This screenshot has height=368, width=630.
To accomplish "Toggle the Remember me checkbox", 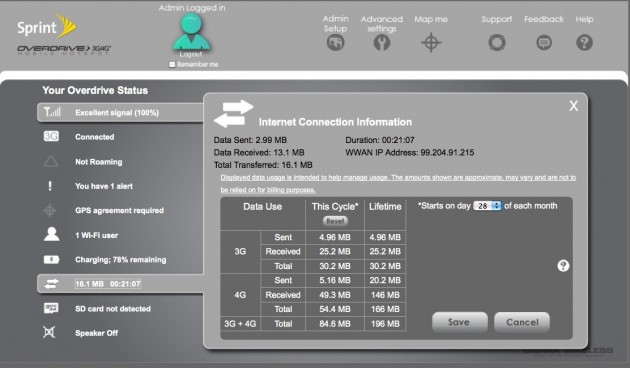I will click(x=172, y=64).
